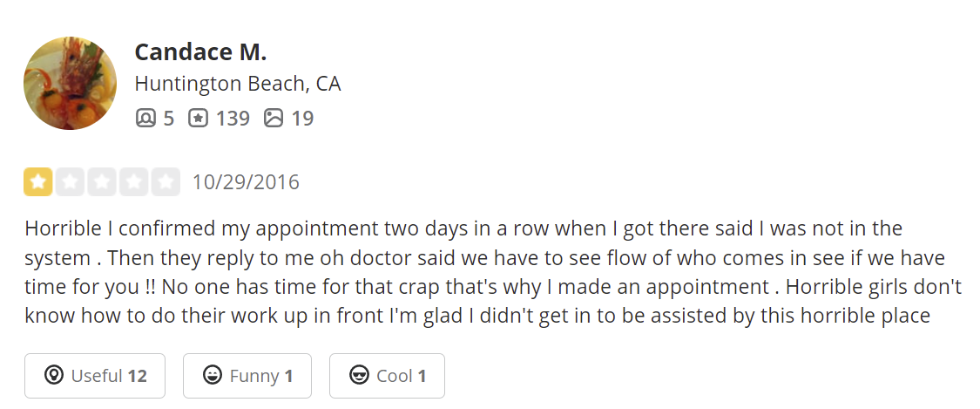
Task: Click the 139 reviews count number
Action: point(233,118)
